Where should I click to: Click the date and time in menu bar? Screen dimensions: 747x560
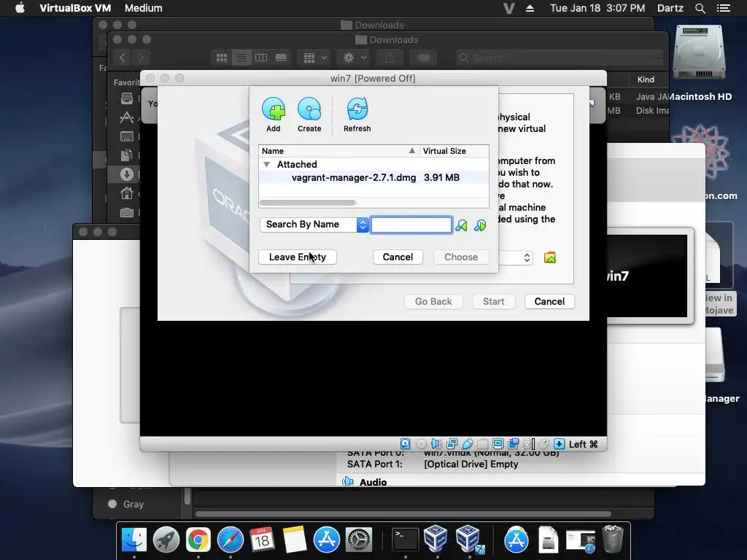pos(597,8)
